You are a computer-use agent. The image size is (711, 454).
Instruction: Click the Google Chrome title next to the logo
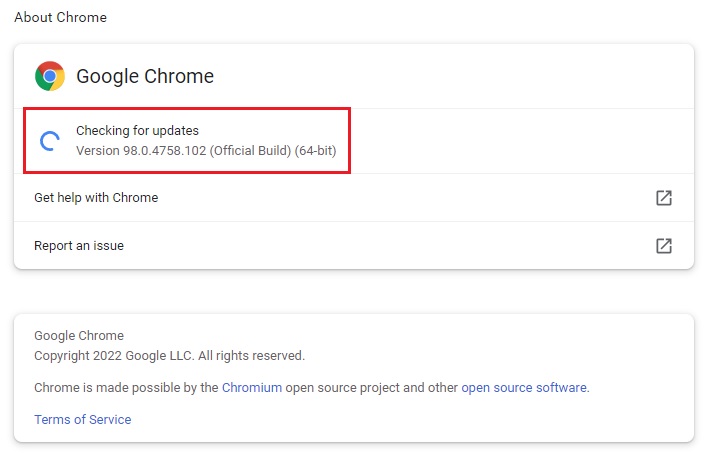click(145, 76)
